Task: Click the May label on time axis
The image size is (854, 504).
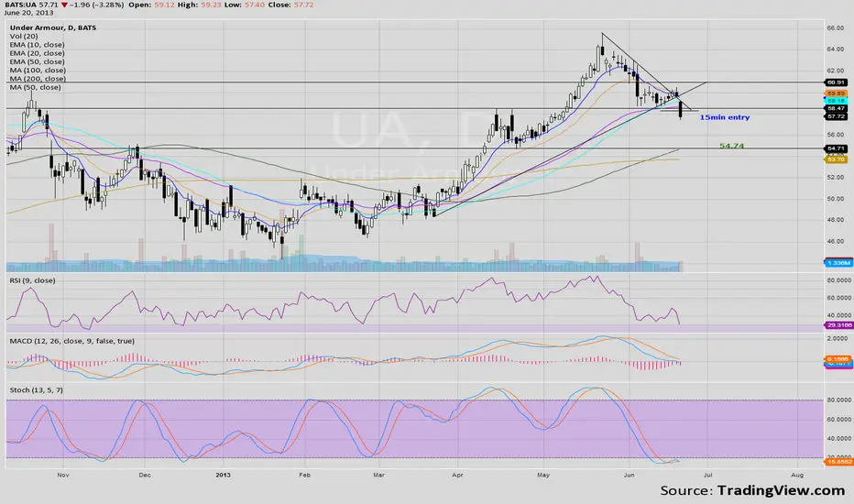Action: 543,475
